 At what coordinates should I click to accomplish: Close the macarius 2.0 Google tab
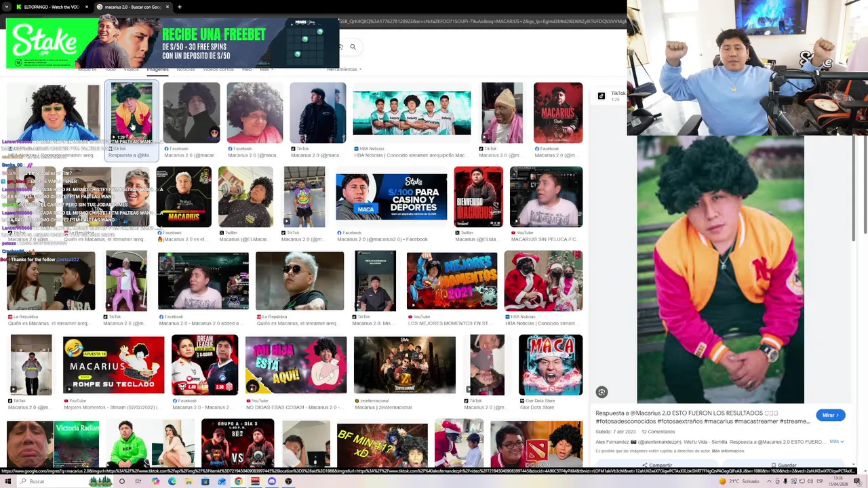click(167, 7)
